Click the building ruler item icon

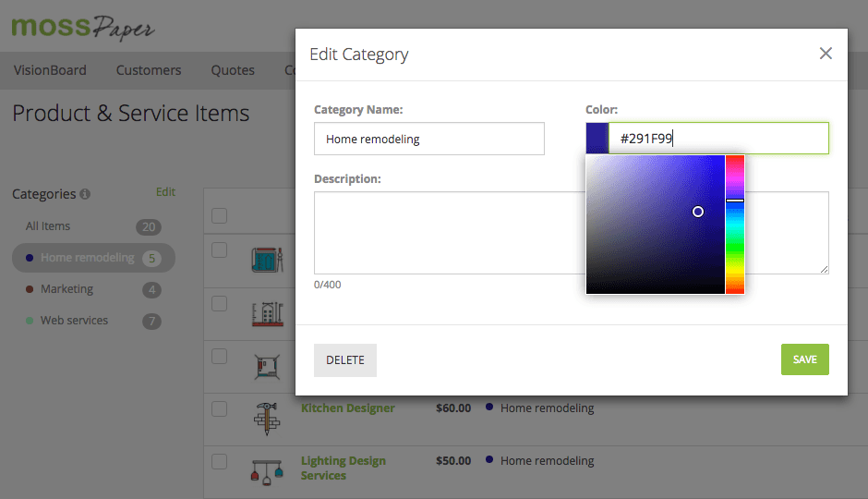[x=266, y=314]
